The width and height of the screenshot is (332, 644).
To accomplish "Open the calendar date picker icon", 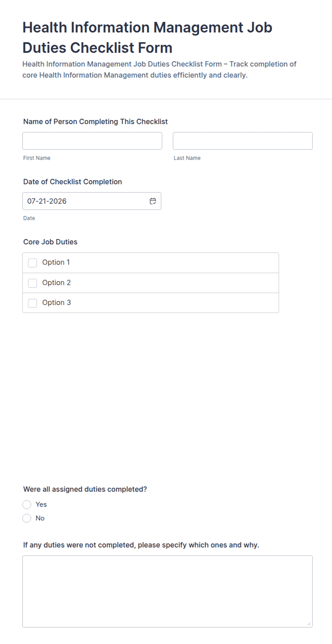I will 153,201.
